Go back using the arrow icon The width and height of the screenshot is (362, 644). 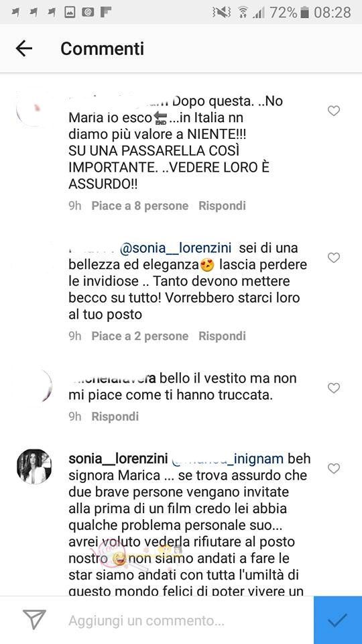(x=24, y=48)
